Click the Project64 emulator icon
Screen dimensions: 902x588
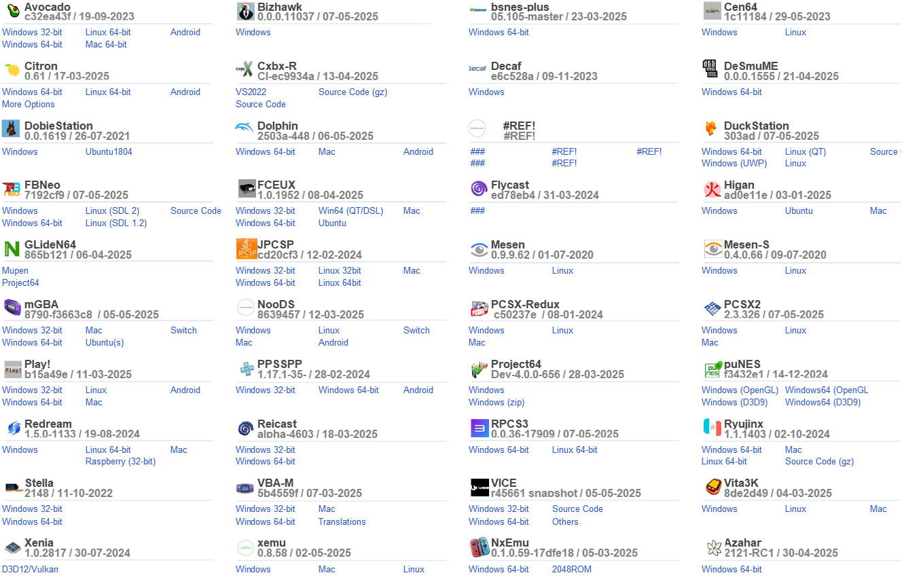point(480,369)
